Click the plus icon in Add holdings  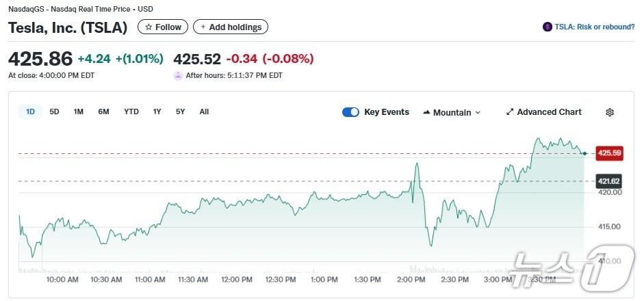coord(203,27)
